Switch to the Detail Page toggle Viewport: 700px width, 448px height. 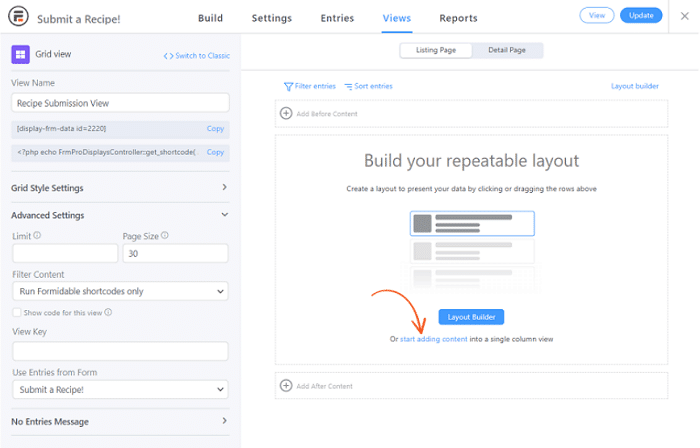click(x=507, y=50)
